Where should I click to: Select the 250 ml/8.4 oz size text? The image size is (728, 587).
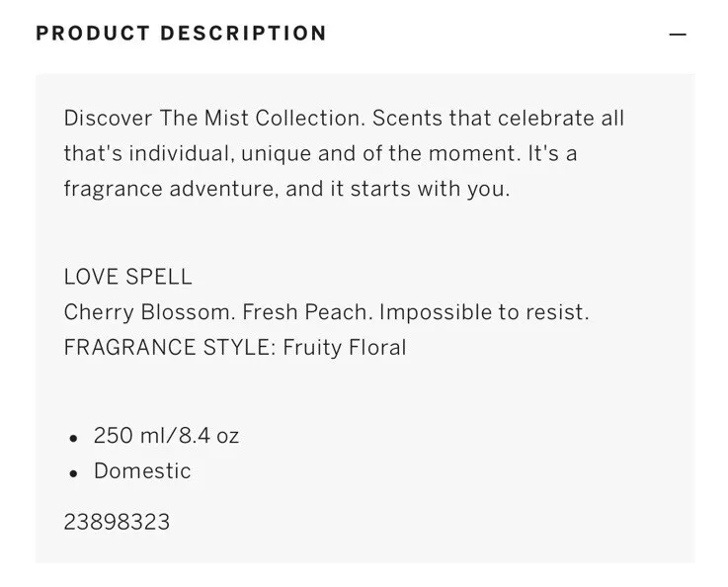click(x=166, y=436)
